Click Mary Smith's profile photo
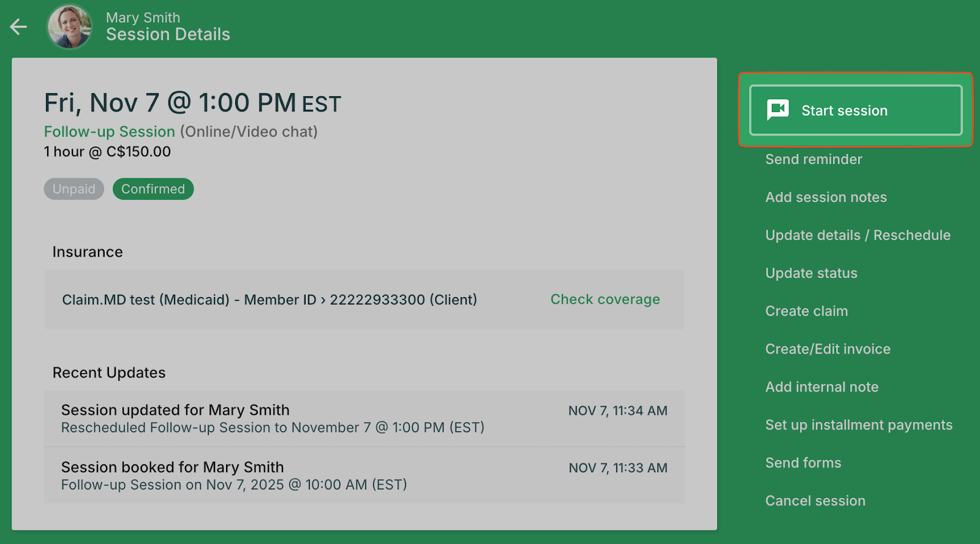Viewport: 980px width, 544px height. (70, 27)
